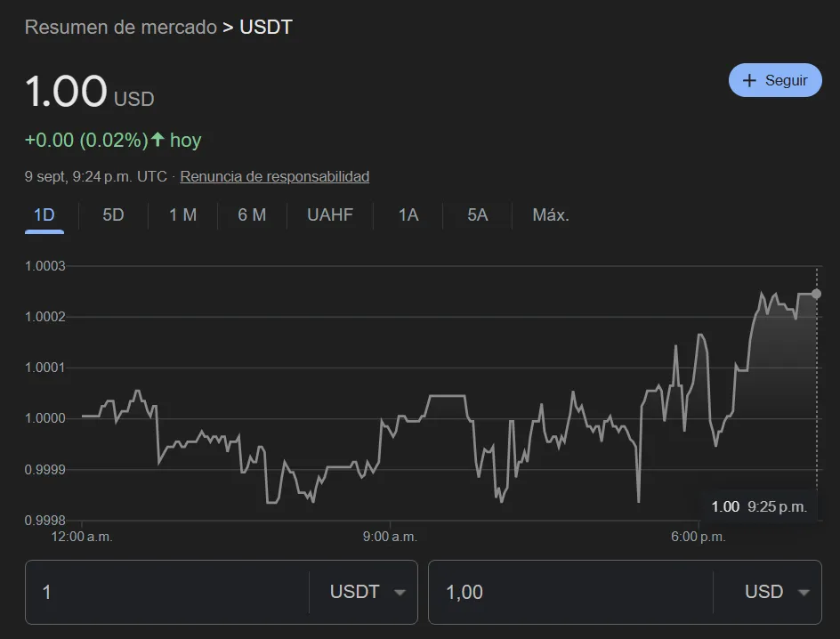Click the 0.9999 y-axis label
Image resolution: width=840 pixels, height=639 pixels.
pyautogui.click(x=45, y=470)
